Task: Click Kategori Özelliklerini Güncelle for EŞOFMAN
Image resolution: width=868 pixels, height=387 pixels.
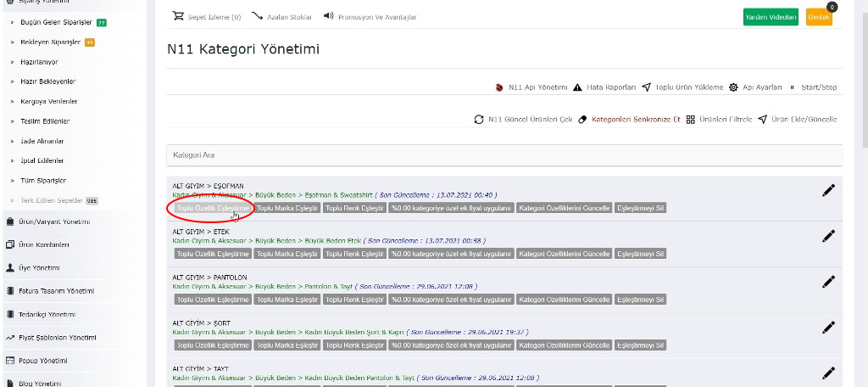Action: coord(564,208)
